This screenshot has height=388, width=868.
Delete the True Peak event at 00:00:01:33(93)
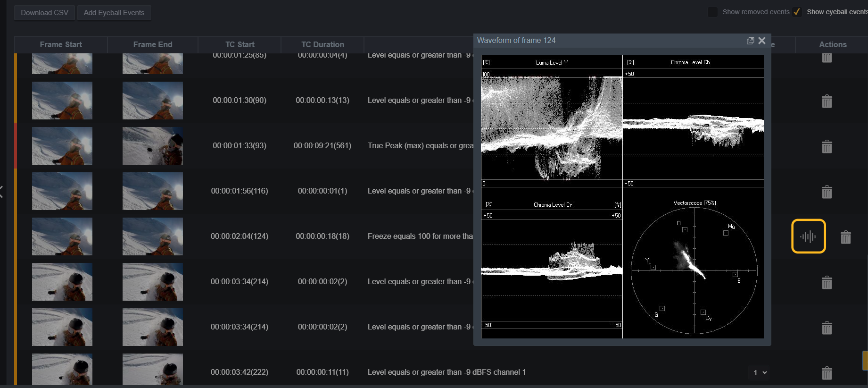pyautogui.click(x=827, y=146)
